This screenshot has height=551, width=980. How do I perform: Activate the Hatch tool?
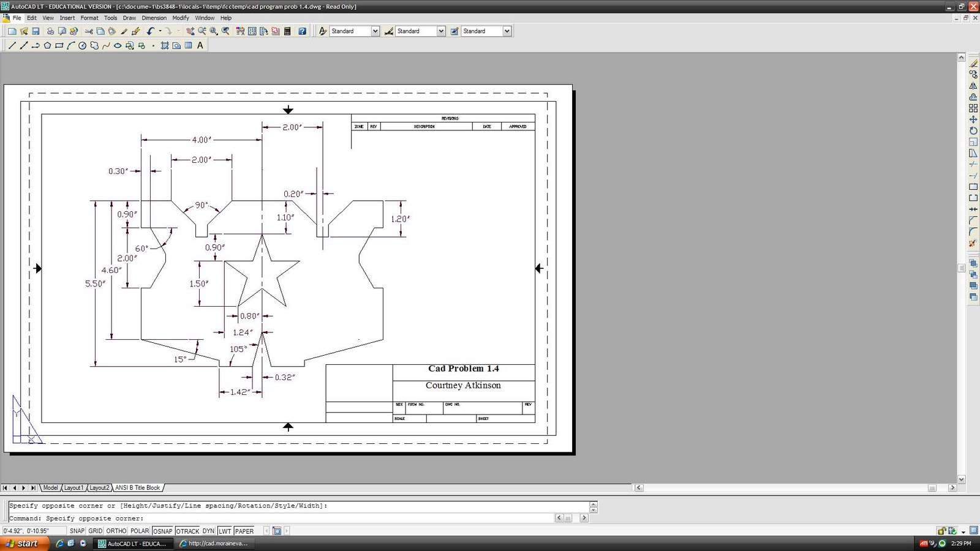coord(165,45)
